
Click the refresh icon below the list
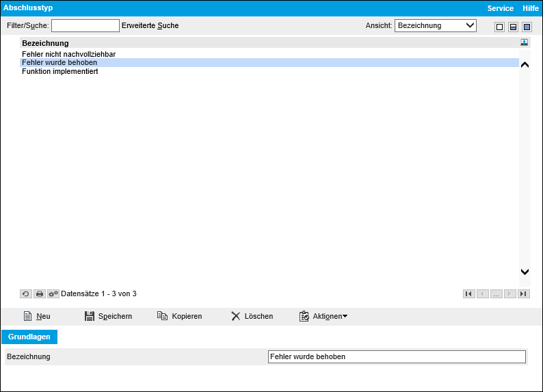point(25,293)
